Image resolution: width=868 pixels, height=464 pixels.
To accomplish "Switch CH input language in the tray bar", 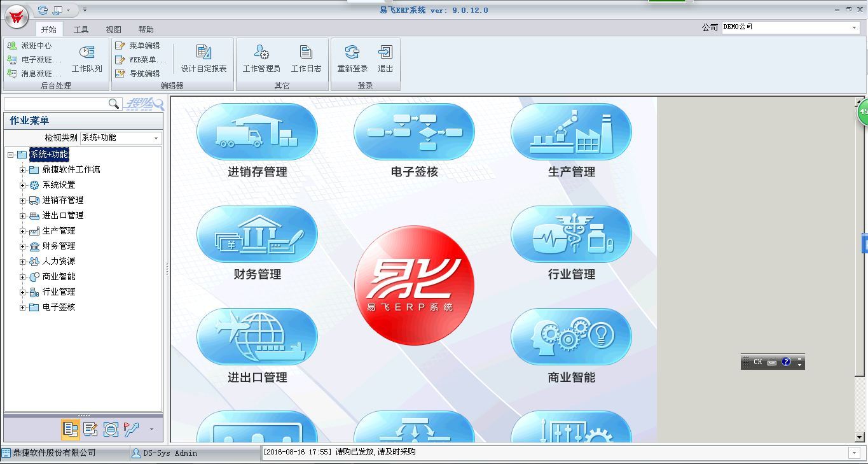I will (x=757, y=361).
